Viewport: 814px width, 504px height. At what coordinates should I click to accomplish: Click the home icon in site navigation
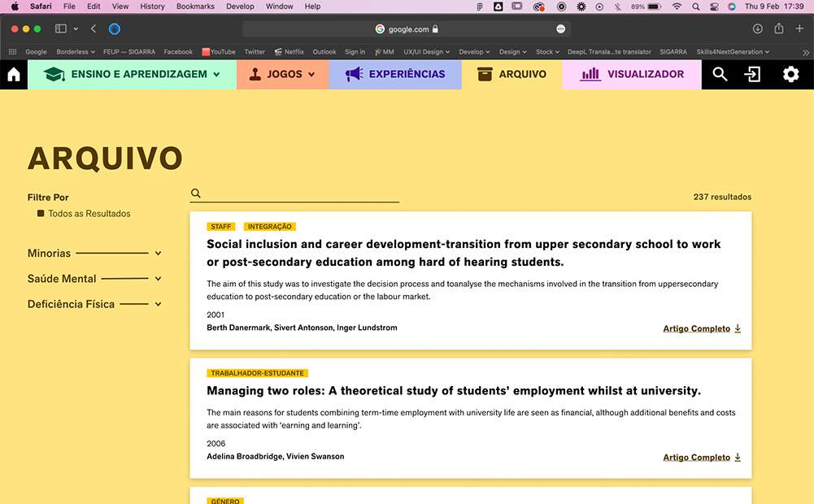tap(14, 75)
